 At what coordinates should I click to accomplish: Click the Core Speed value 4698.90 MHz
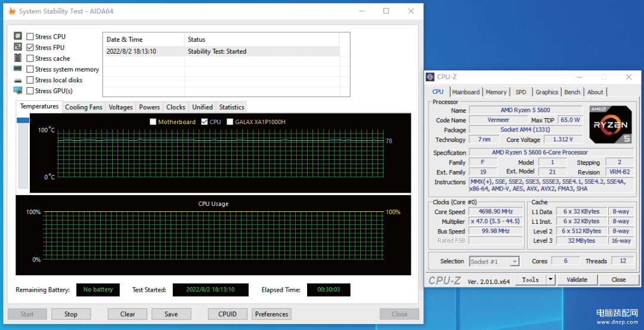click(496, 212)
